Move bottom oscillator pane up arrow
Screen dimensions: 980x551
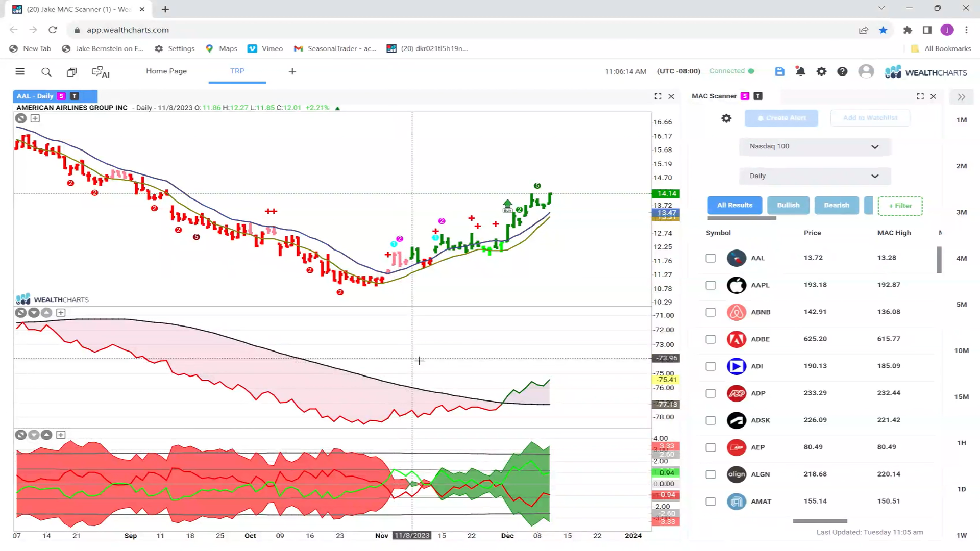pos(46,435)
